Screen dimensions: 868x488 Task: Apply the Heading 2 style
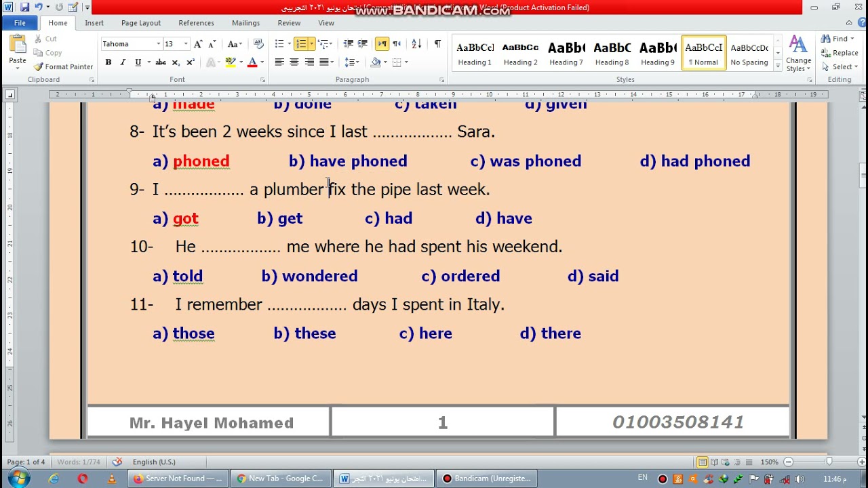(x=521, y=54)
